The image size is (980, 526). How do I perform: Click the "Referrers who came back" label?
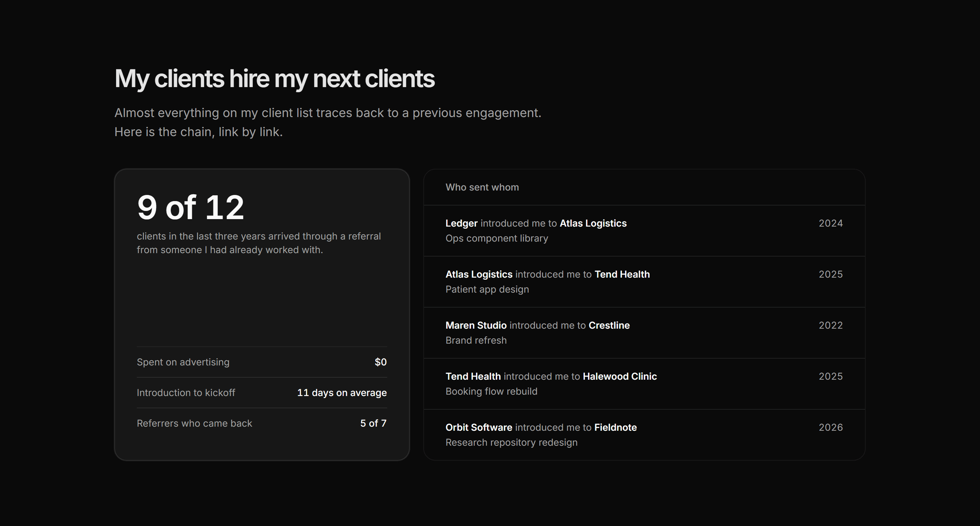(x=194, y=423)
